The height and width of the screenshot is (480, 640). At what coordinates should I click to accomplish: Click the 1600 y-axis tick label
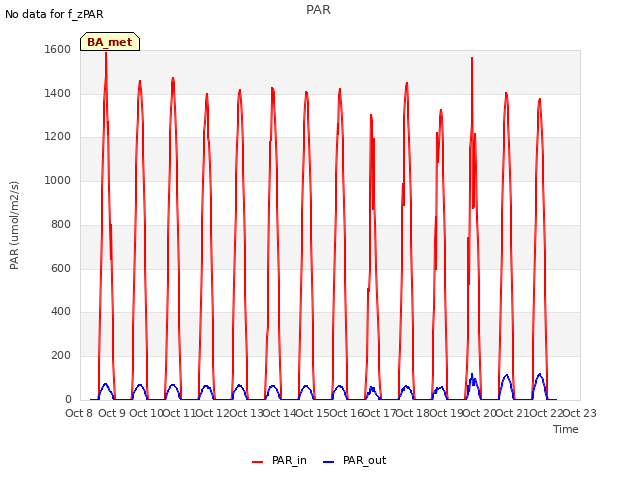[58, 49]
